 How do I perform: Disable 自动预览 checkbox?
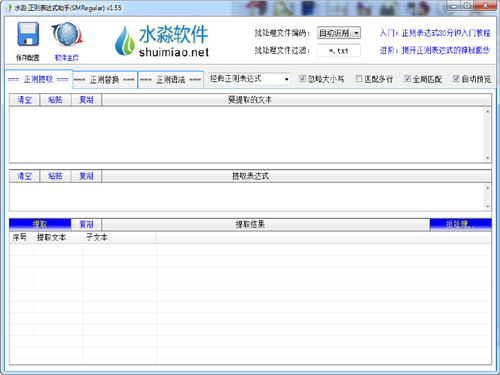pos(456,79)
